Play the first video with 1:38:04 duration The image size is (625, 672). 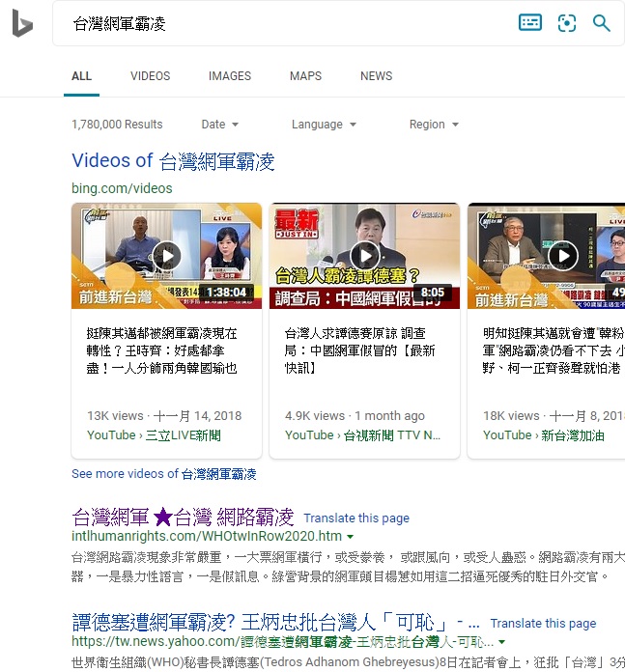(x=166, y=256)
